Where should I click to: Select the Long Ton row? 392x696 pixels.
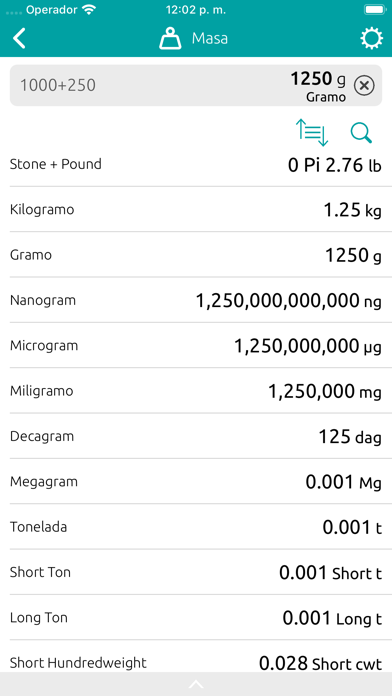[196, 617]
